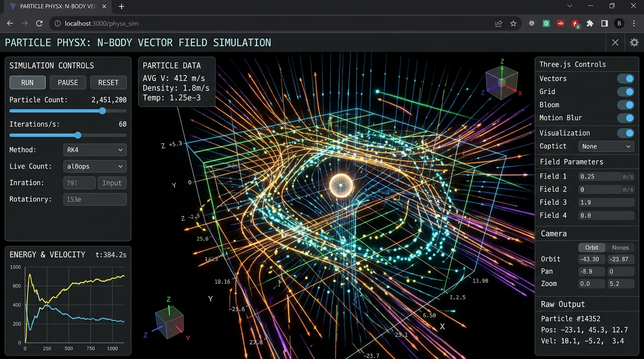Switch to the Nones camera tab

(620, 247)
